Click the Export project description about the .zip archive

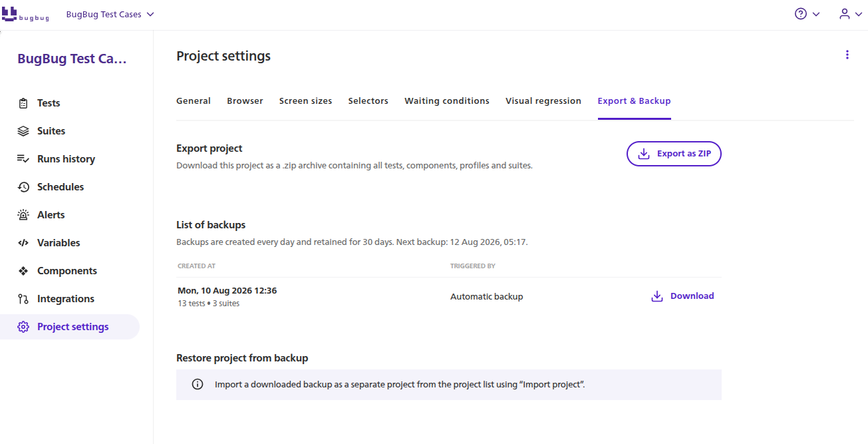[355, 166]
